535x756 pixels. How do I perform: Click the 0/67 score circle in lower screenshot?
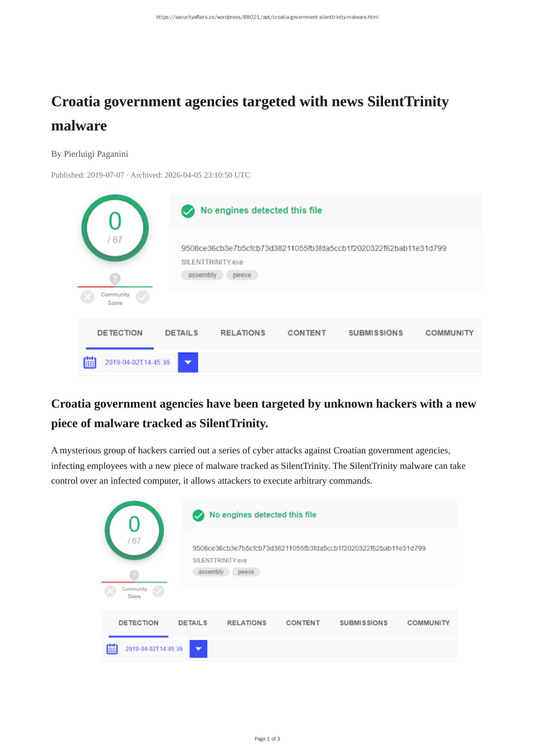click(134, 530)
